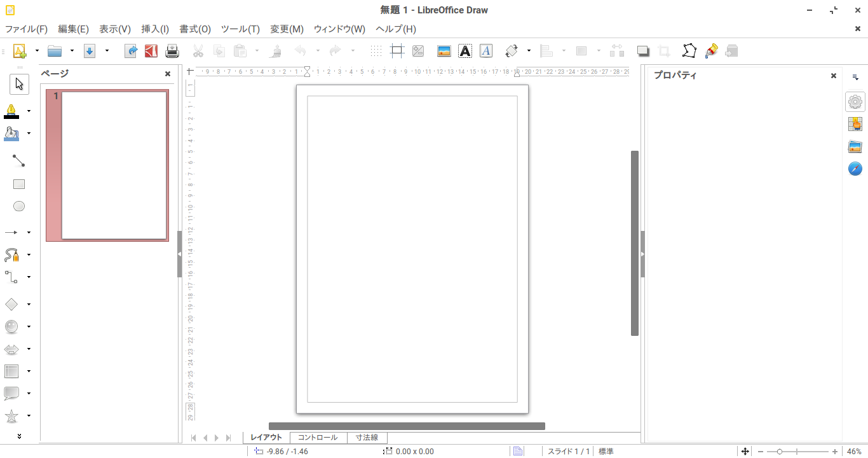The height and width of the screenshot is (458, 868).
Task: Open the Fontwork text icon
Action: click(486, 51)
